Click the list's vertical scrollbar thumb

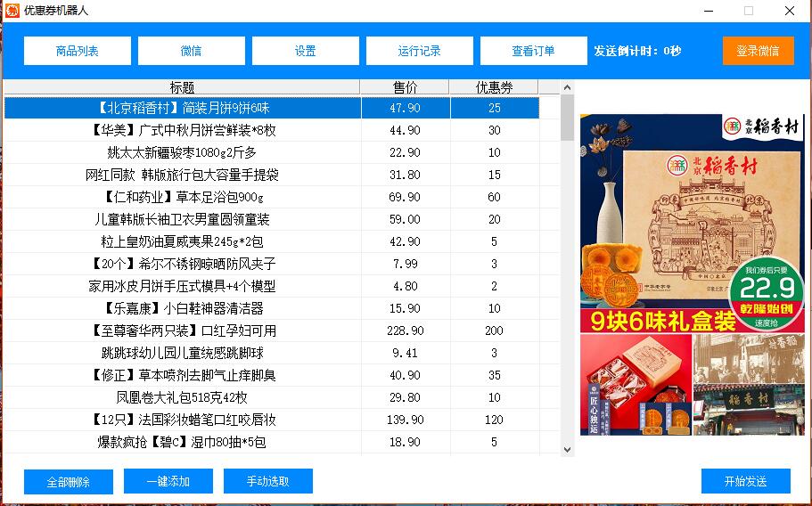[567, 118]
